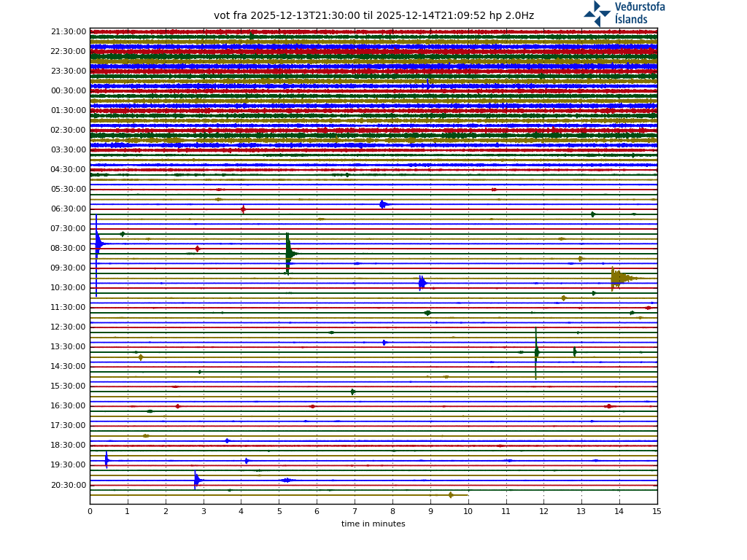The height and width of the screenshot is (560, 747).
Task: Click the 13:30:00 row label
Action: 69,347
